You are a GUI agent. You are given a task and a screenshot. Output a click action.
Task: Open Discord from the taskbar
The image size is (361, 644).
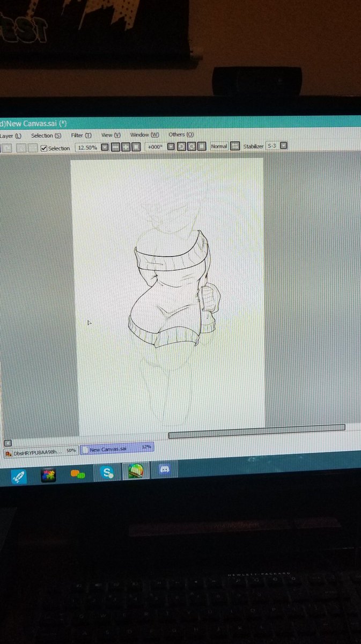tap(165, 470)
